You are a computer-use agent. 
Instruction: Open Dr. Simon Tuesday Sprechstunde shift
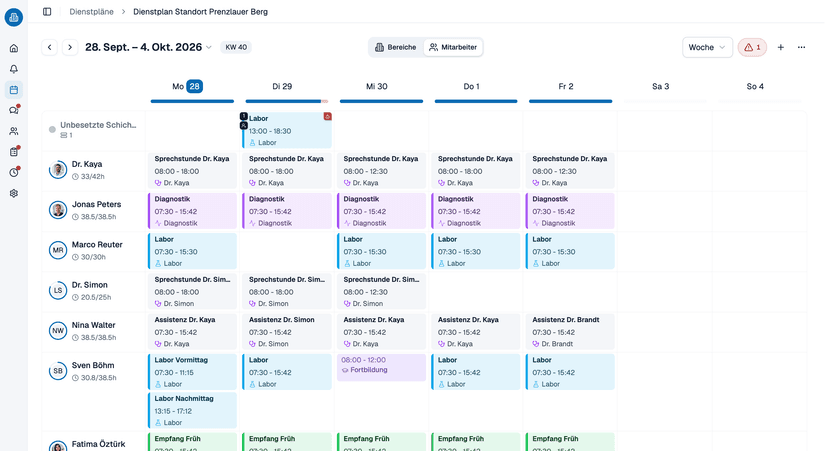(287, 291)
